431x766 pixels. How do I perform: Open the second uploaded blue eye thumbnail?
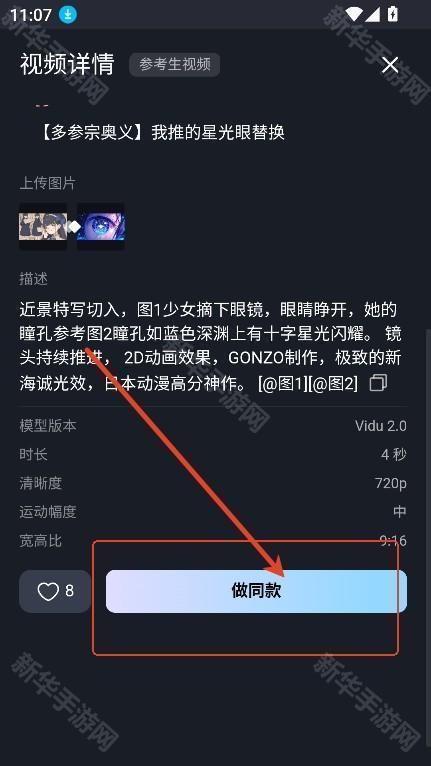[x=101, y=227]
